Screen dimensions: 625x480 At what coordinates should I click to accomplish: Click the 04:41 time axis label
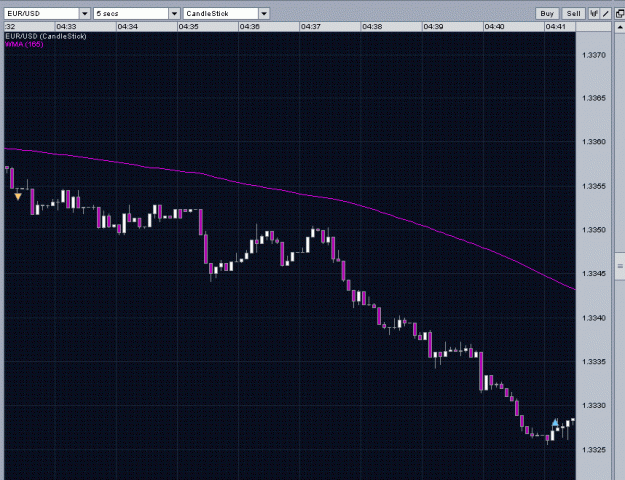(x=555, y=27)
